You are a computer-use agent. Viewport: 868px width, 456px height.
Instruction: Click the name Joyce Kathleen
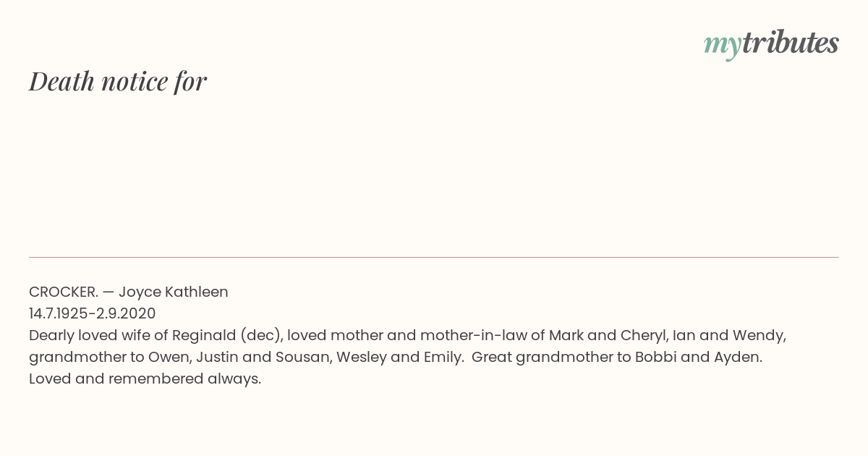coord(174,292)
